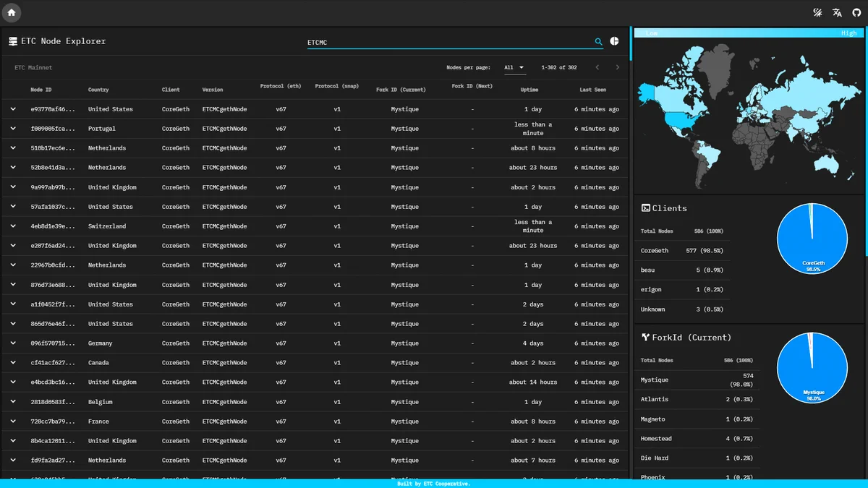Select the Atlantis 2 (0.3%) row
The height and width of the screenshot is (488, 868).
point(699,399)
